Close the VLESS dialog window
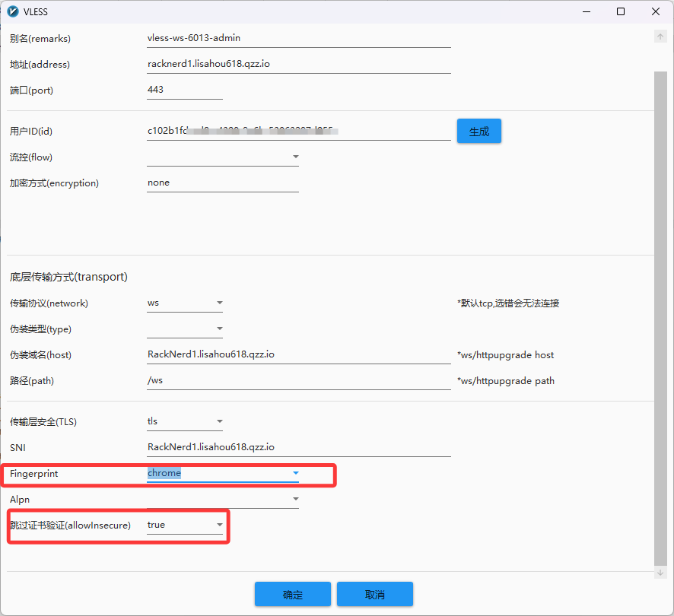The image size is (674, 616). [655, 11]
